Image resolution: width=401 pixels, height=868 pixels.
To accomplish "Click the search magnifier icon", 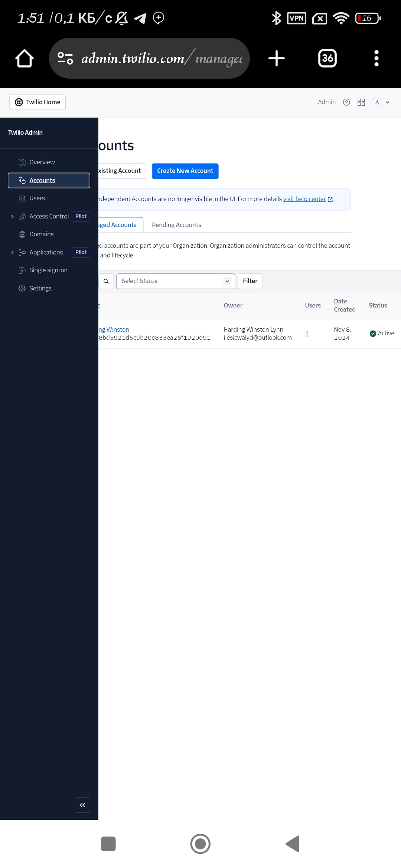I will click(x=106, y=281).
